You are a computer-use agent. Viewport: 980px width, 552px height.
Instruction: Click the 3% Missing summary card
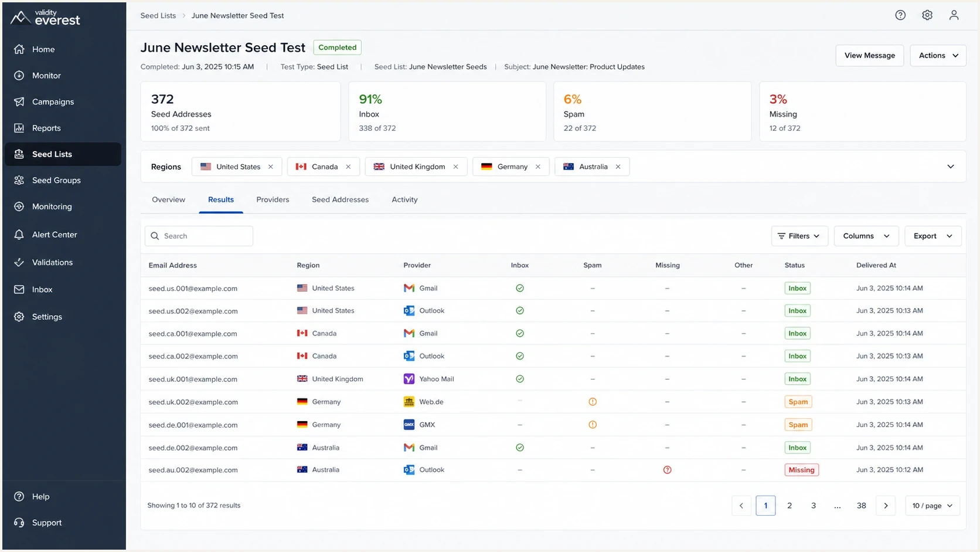pyautogui.click(x=863, y=111)
